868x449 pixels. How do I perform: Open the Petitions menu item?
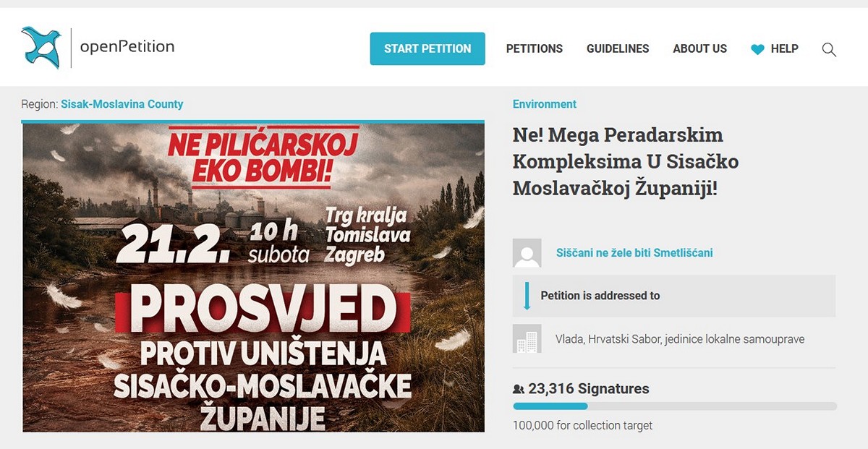click(x=535, y=49)
